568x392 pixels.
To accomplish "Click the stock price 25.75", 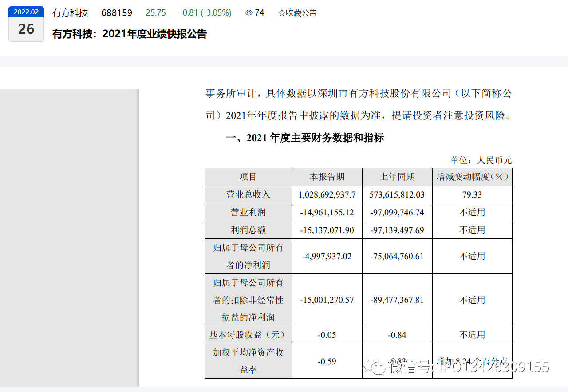I will point(156,13).
